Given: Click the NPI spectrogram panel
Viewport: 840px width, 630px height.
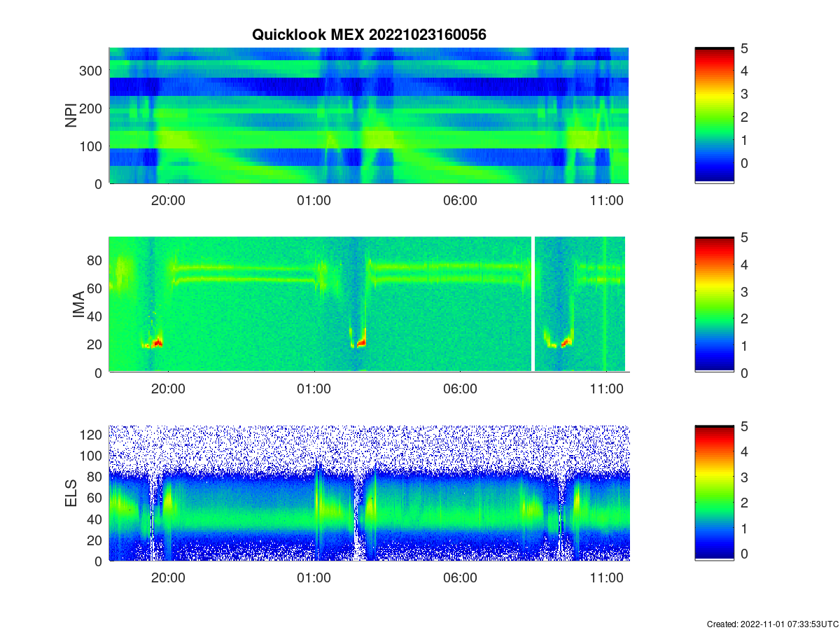Looking at the screenshot, I should (369, 115).
